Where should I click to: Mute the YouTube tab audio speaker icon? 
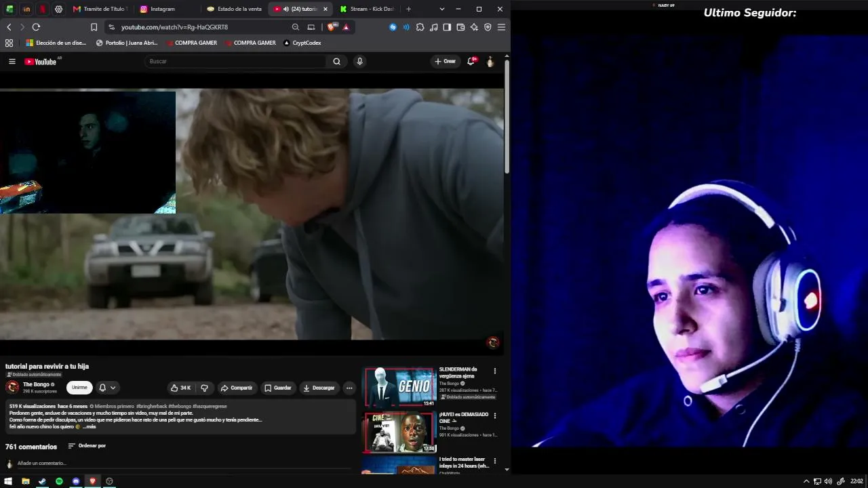[x=285, y=9]
